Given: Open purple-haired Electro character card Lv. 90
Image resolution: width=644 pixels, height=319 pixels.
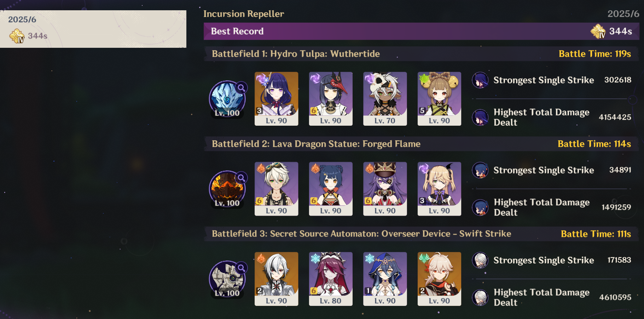Looking at the screenshot, I should click(277, 99).
